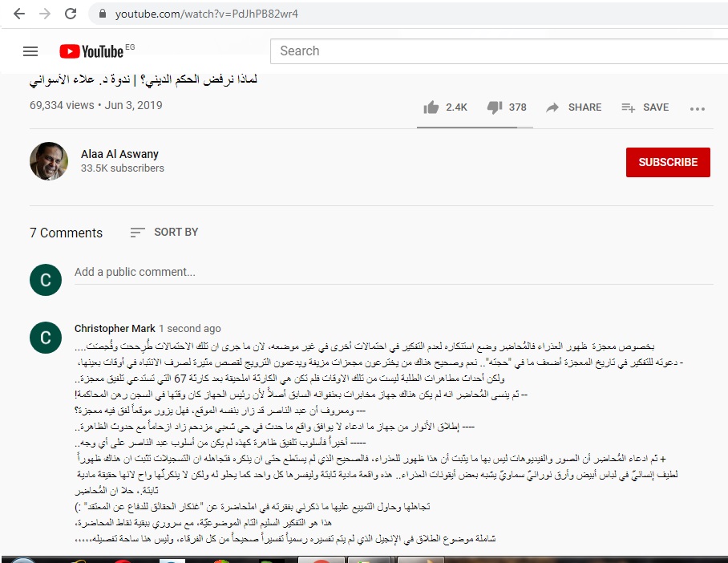The width and height of the screenshot is (728, 563).
Task: Click the like-dislike ratio bar
Action: click(475, 127)
